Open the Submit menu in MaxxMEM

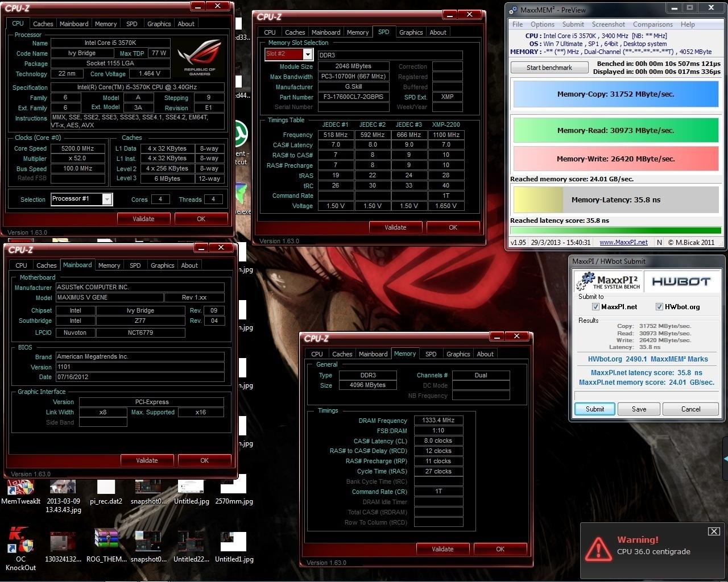tap(573, 24)
